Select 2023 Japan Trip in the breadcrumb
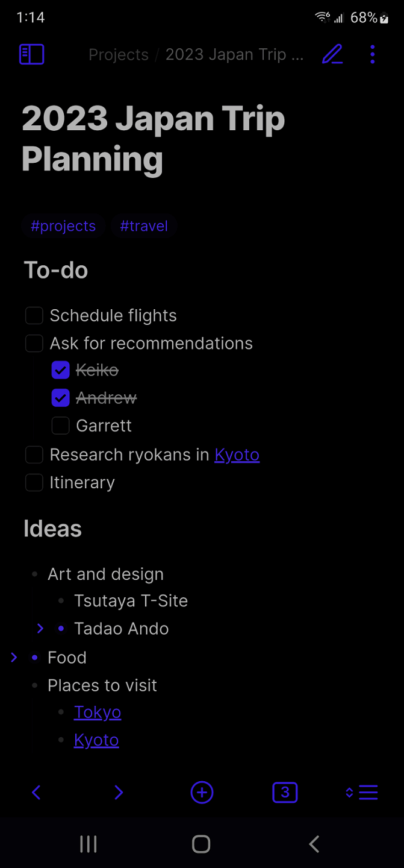 pos(234,54)
